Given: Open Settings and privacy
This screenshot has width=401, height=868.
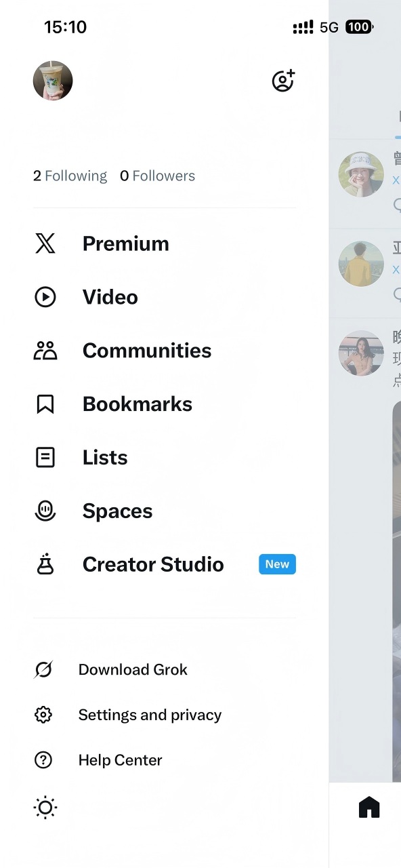Looking at the screenshot, I should [x=150, y=715].
